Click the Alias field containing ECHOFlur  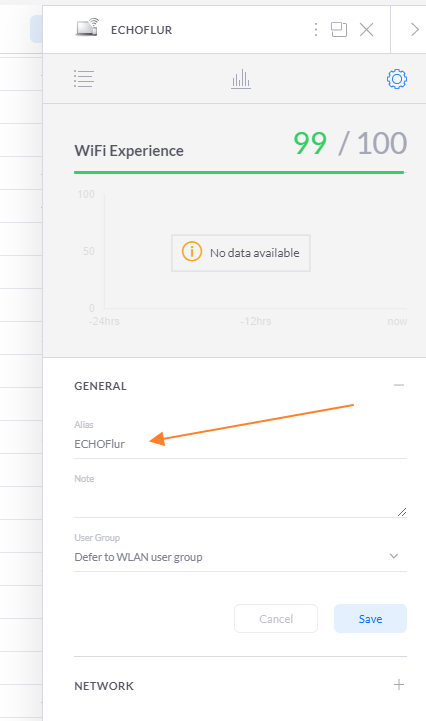[240, 444]
